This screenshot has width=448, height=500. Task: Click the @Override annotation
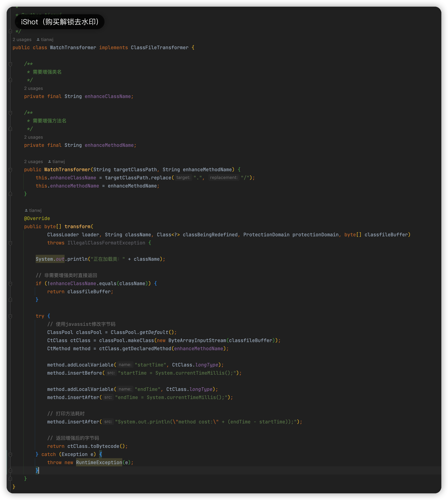pos(37,219)
